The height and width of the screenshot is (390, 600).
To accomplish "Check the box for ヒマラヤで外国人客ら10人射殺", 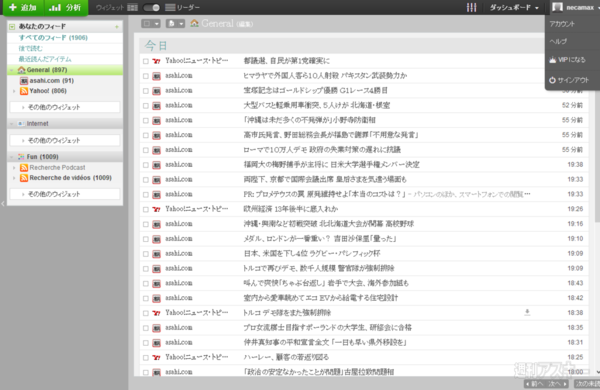I will 145,76.
